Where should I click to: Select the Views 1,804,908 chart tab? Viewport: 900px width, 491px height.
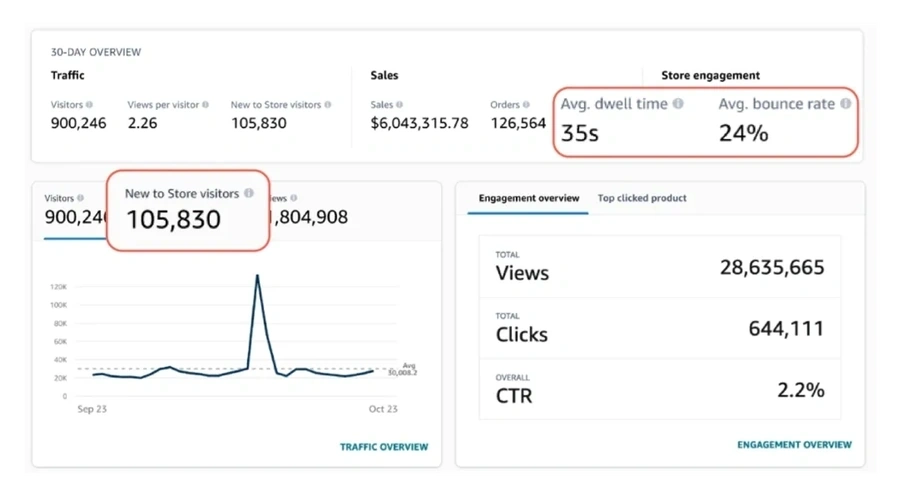309,210
